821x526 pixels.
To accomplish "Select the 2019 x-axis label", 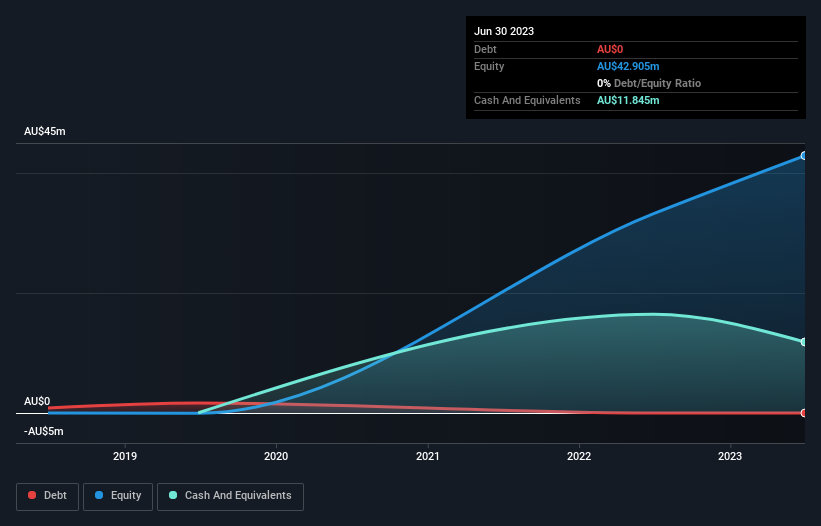I will [125, 456].
